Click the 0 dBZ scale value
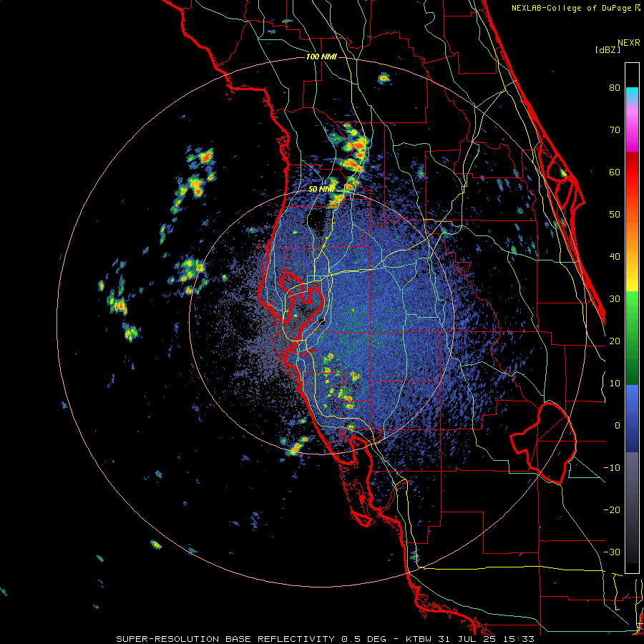 pyautogui.click(x=618, y=426)
